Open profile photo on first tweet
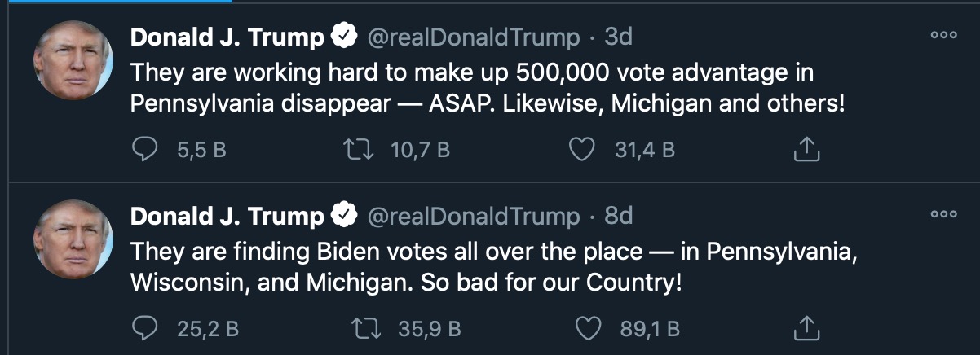 73,61
